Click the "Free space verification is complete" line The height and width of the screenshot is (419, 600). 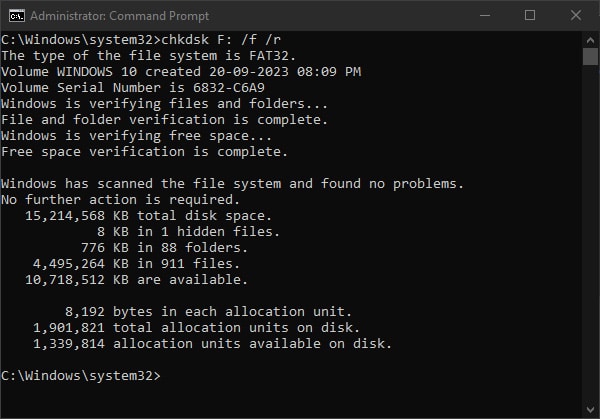point(144,152)
